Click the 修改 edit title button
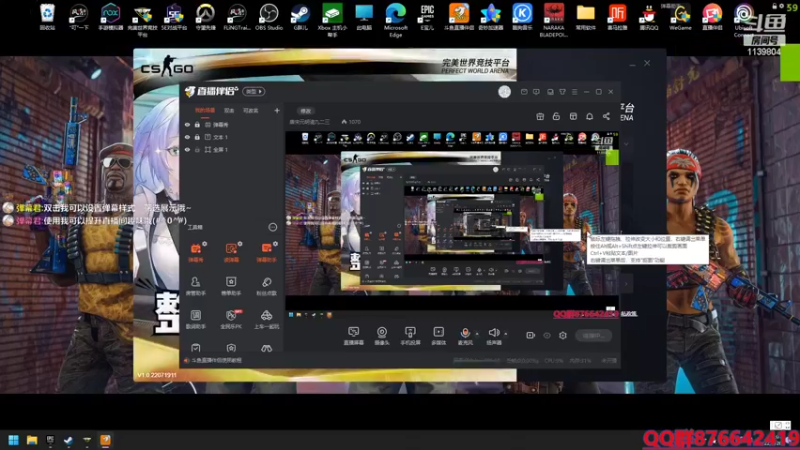This screenshot has height=450, width=800. [306, 111]
